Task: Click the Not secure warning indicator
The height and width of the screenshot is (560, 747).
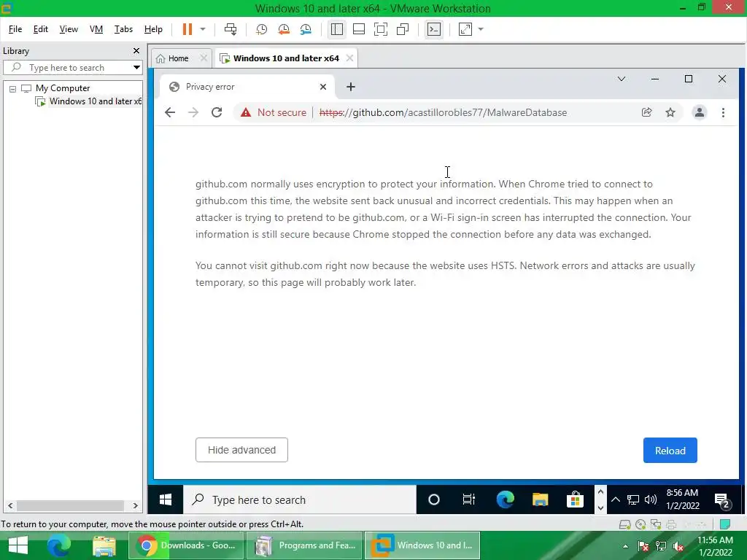Action: tap(274, 112)
